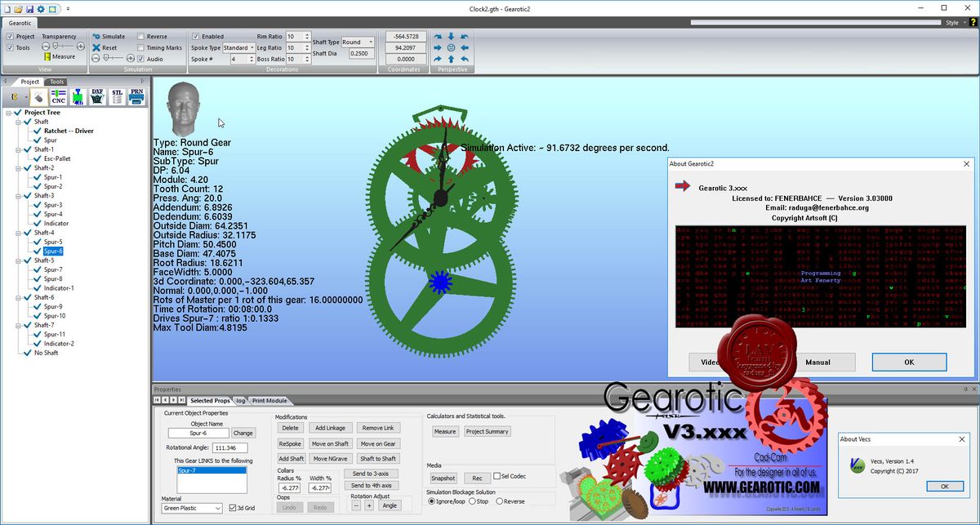Open the Spoke Type dropdown

(x=252, y=47)
